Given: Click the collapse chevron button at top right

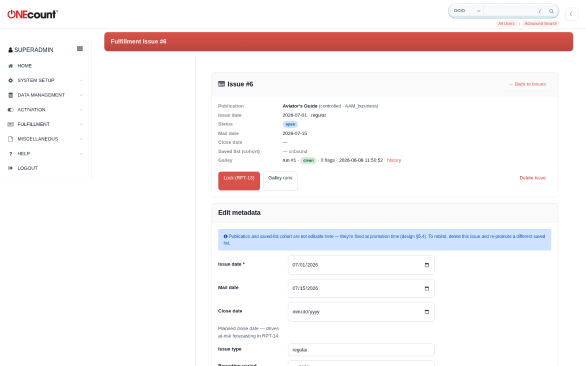Looking at the screenshot, I should pos(571,14).
